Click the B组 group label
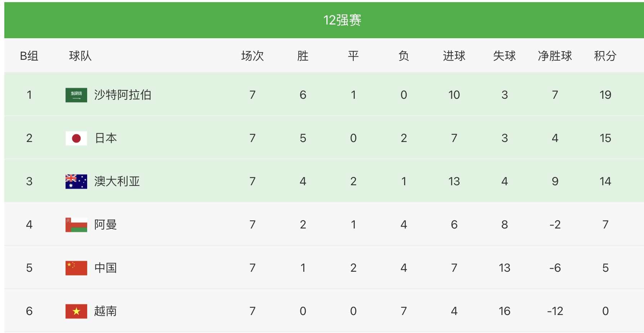 pos(29,56)
